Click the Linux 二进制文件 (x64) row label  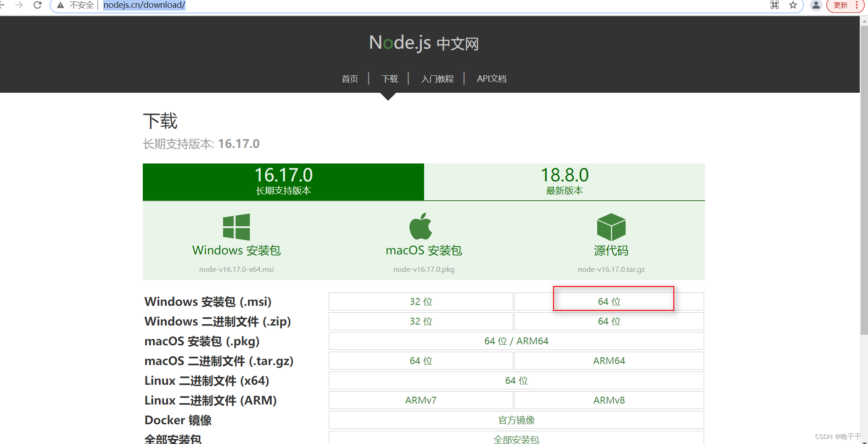point(207,381)
